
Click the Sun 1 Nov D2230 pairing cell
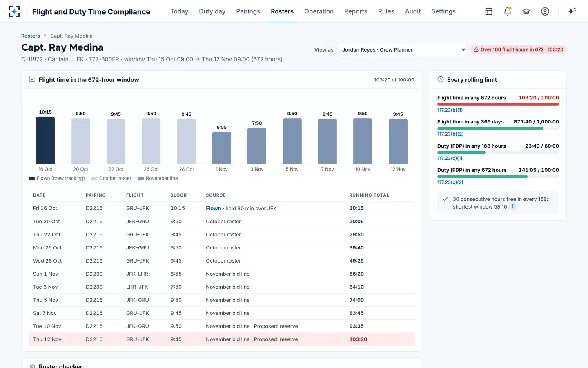(94, 274)
